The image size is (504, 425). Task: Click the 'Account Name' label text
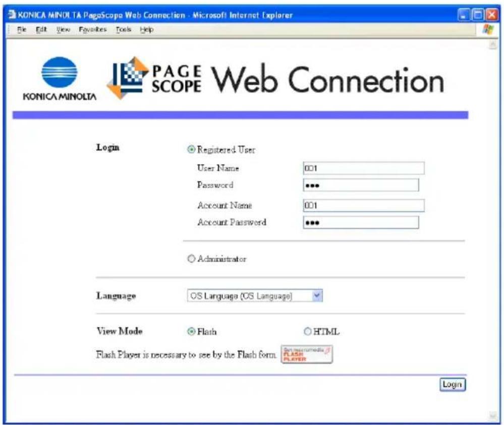click(225, 205)
